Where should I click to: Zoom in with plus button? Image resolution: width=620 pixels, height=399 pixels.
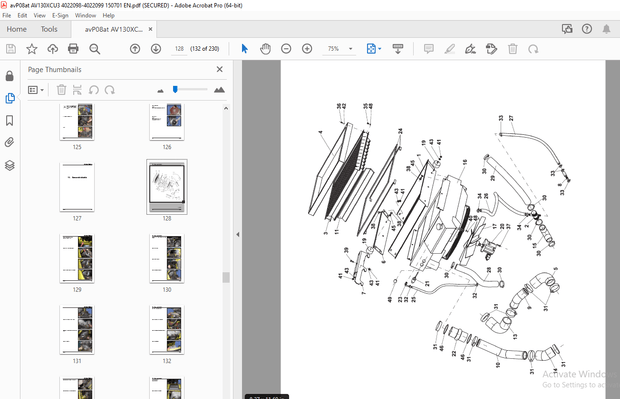pos(307,49)
